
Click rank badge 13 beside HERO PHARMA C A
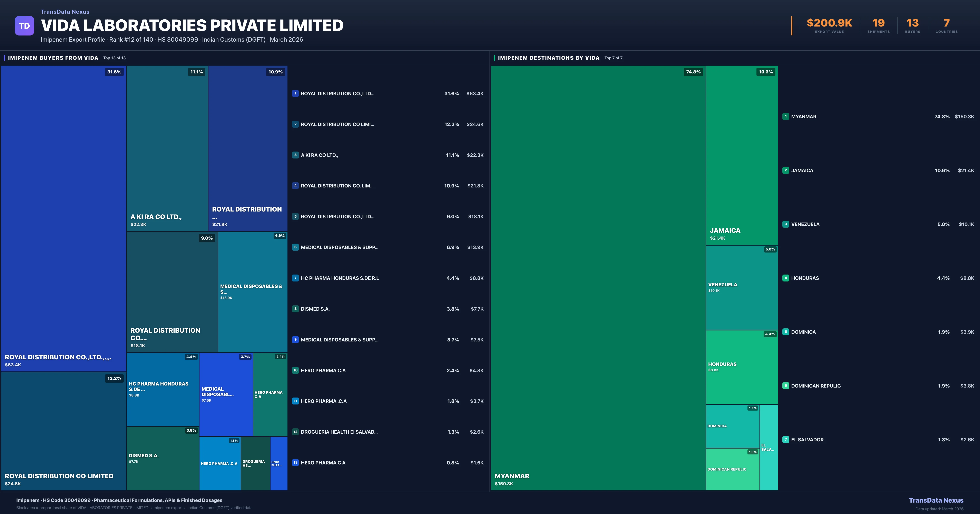point(295,463)
